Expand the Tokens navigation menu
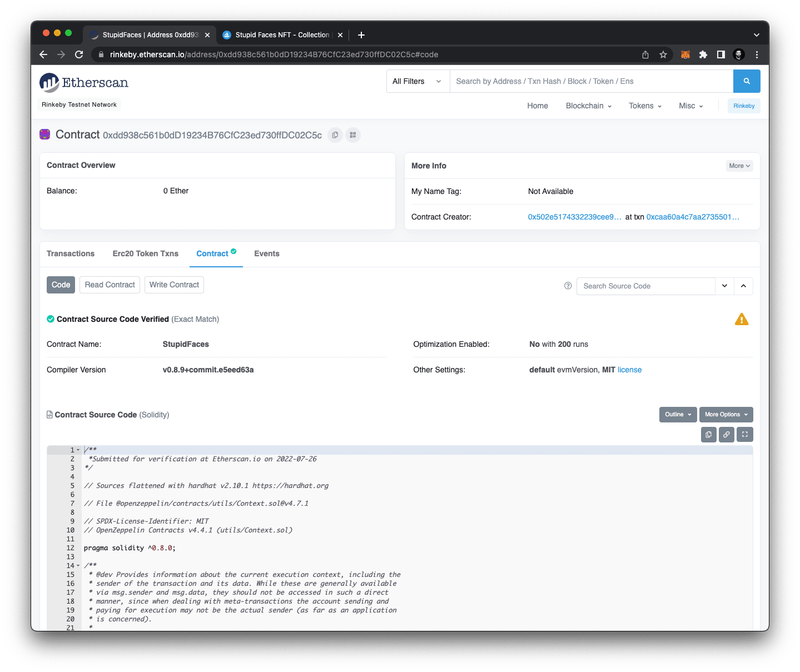The width and height of the screenshot is (800, 672). [645, 106]
